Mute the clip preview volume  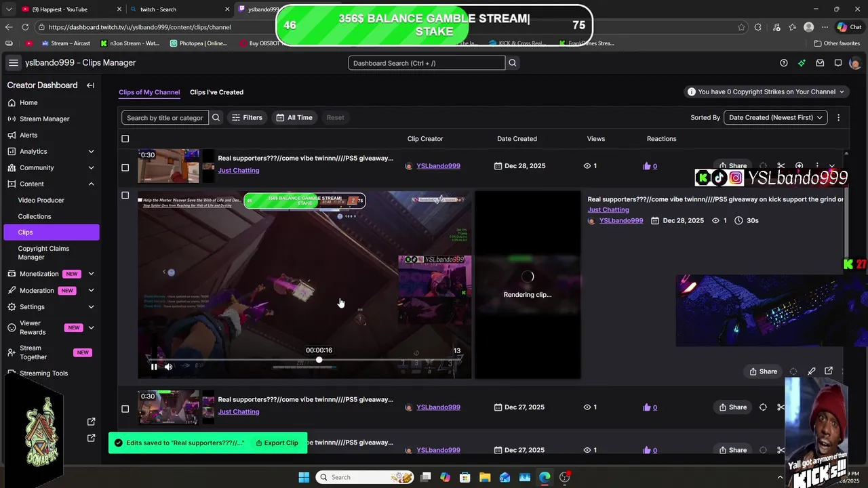pos(168,367)
